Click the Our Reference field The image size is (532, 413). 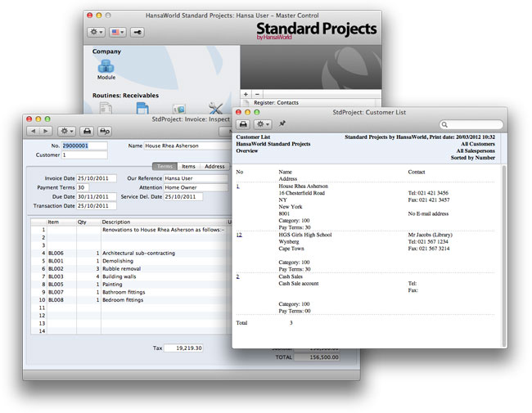[x=196, y=178]
